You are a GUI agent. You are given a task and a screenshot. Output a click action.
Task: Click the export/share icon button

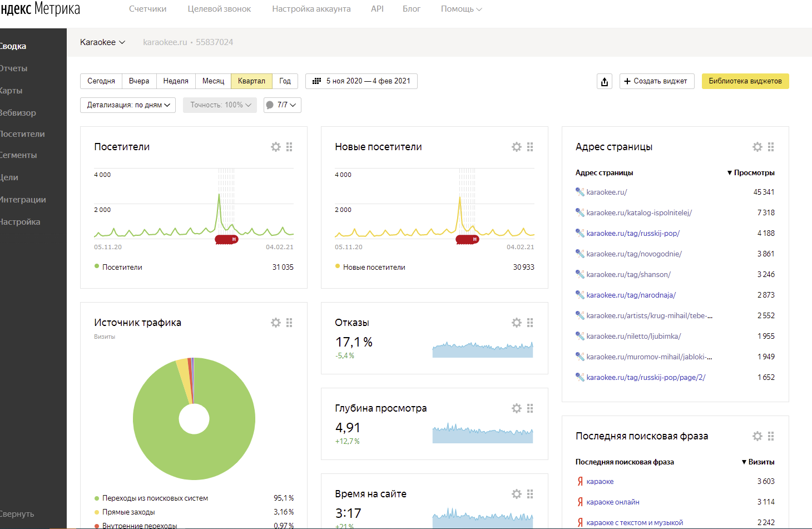tap(605, 81)
